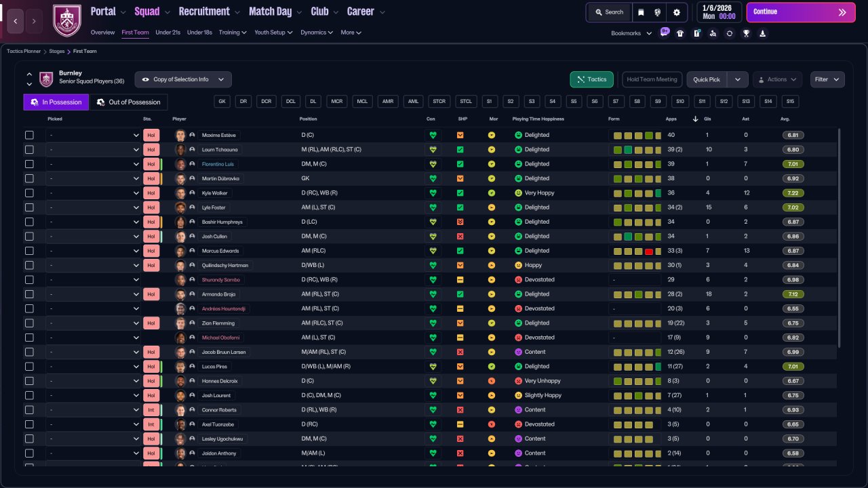868x488 pixels.
Task: Click the Search field in top bar
Action: pos(609,12)
